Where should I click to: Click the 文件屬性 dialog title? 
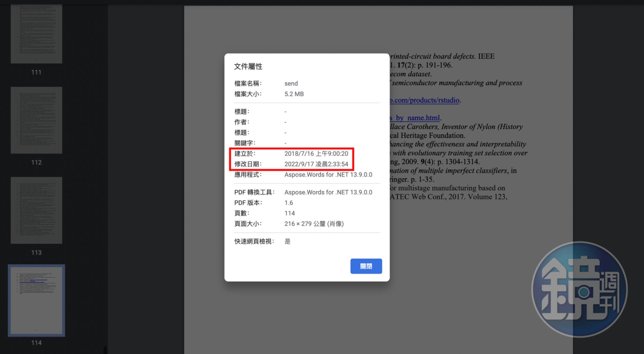pos(248,66)
